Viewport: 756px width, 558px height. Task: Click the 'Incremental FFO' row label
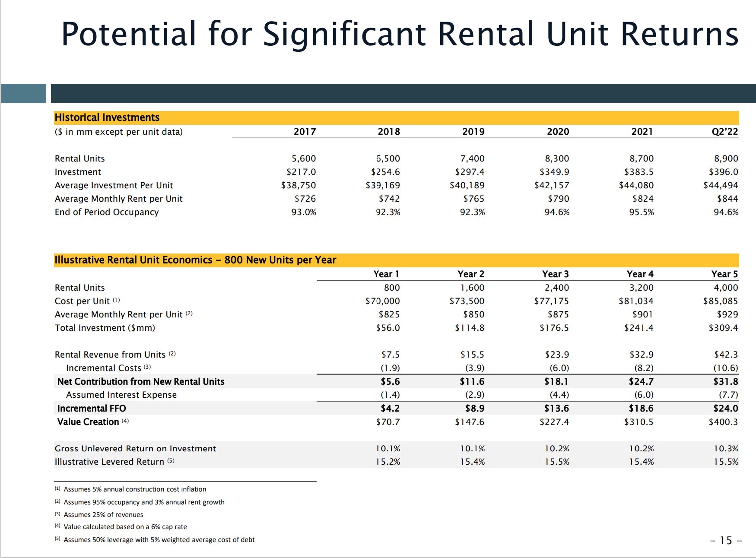(92, 408)
